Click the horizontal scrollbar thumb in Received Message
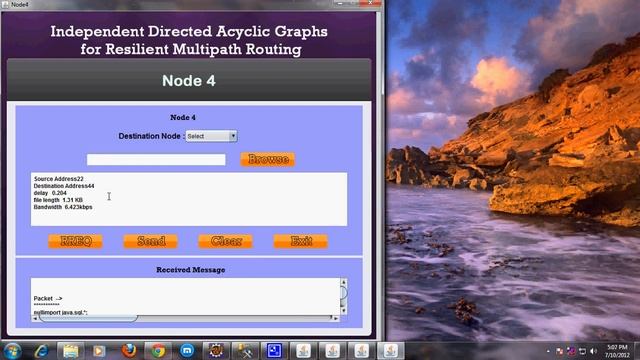The width and height of the screenshot is (640, 360). point(88,318)
